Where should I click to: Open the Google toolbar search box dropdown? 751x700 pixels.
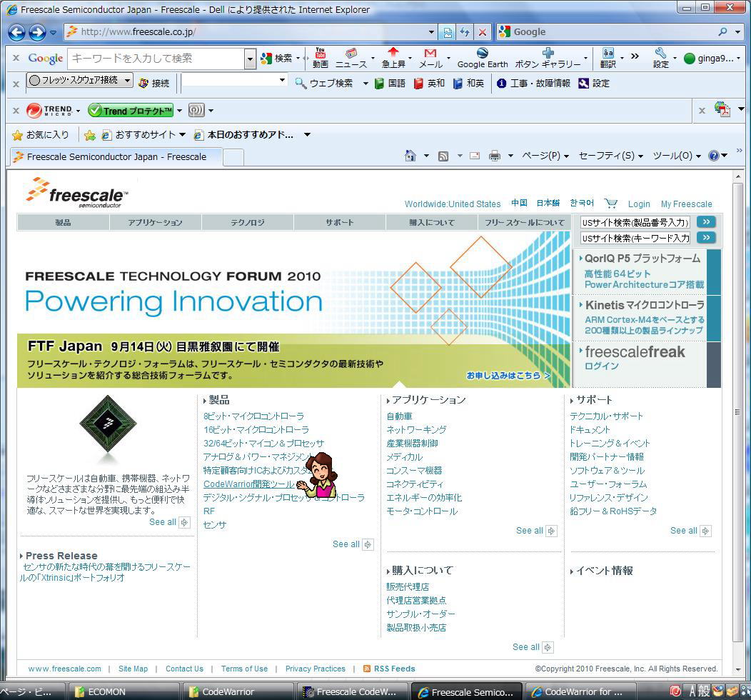[x=250, y=59]
